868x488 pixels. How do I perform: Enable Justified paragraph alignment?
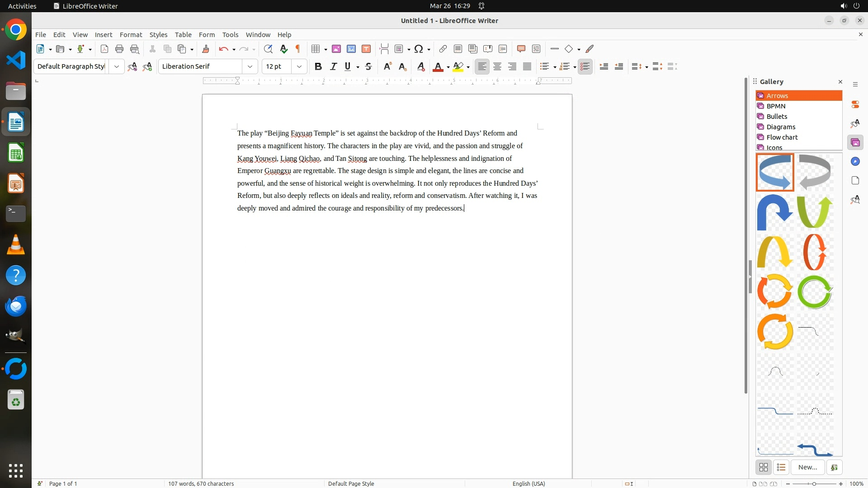(x=527, y=66)
